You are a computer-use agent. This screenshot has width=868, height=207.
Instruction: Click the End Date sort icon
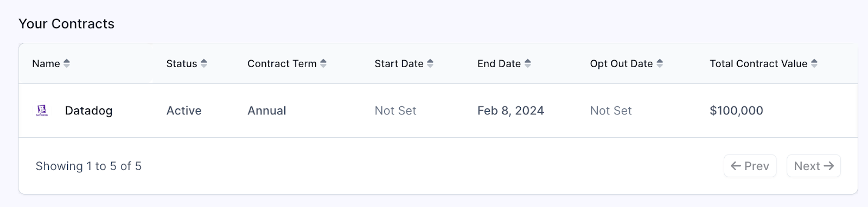click(x=528, y=63)
